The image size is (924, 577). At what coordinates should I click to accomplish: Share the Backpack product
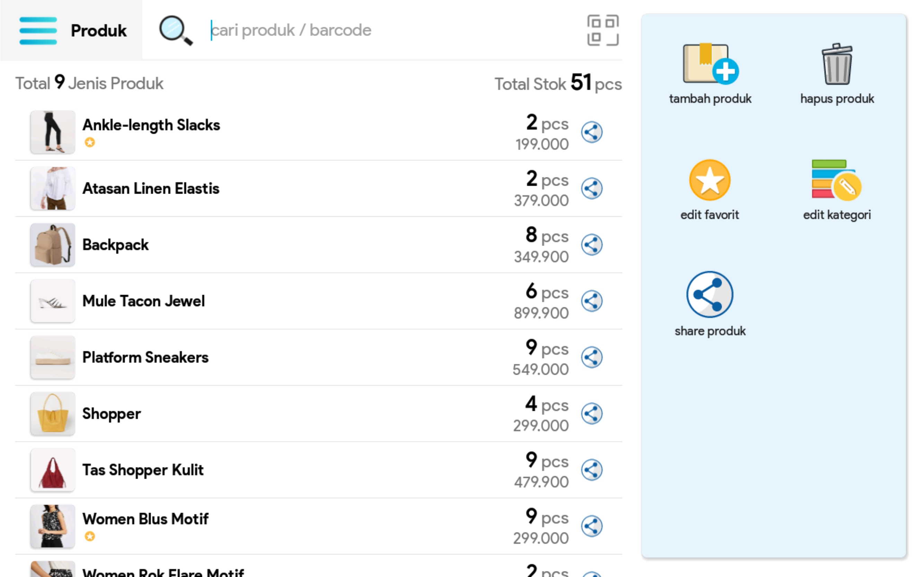pos(591,245)
